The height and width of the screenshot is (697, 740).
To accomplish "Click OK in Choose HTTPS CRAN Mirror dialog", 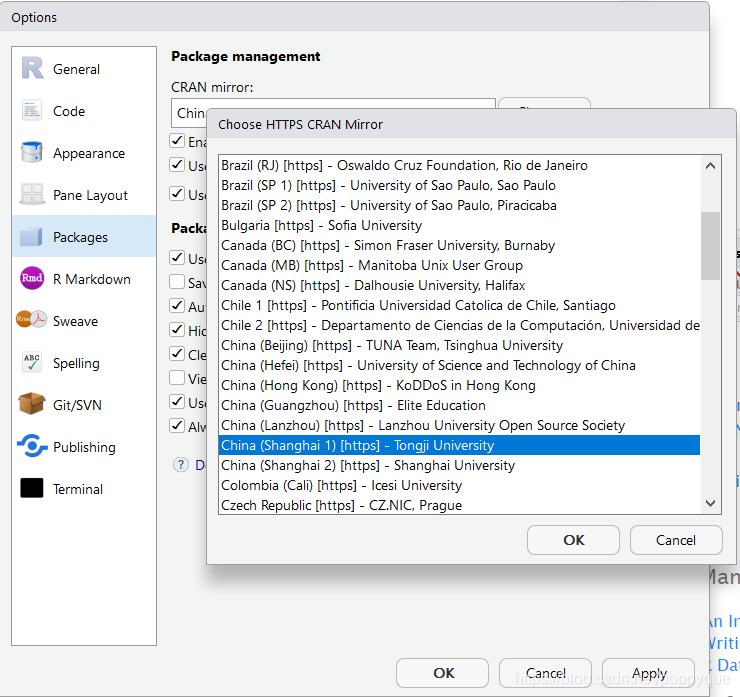I will 573,540.
